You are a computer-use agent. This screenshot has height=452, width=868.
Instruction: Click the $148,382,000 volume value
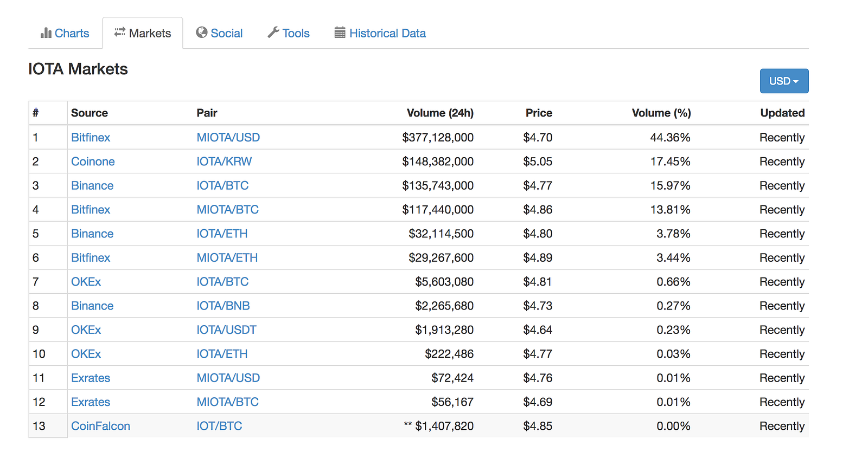coord(438,162)
